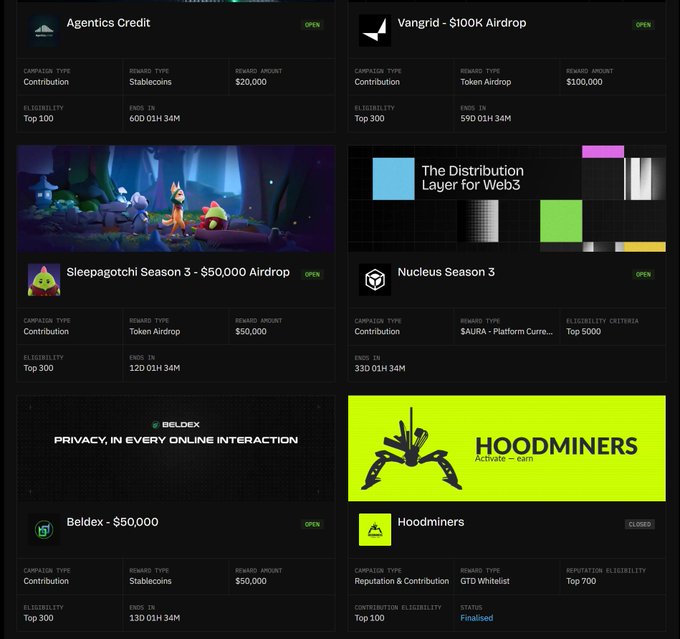
Task: Open the Nucleus Season 3 campaign title
Action: tap(446, 272)
